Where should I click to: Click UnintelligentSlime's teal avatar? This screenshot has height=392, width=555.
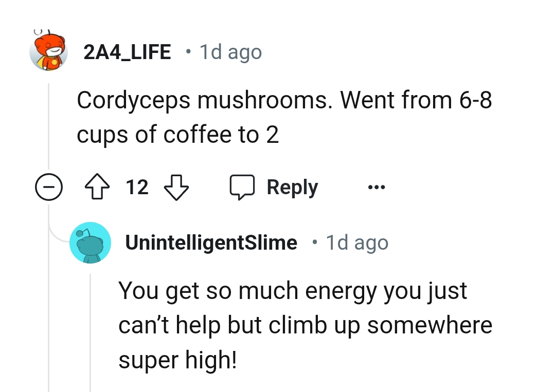(x=91, y=242)
